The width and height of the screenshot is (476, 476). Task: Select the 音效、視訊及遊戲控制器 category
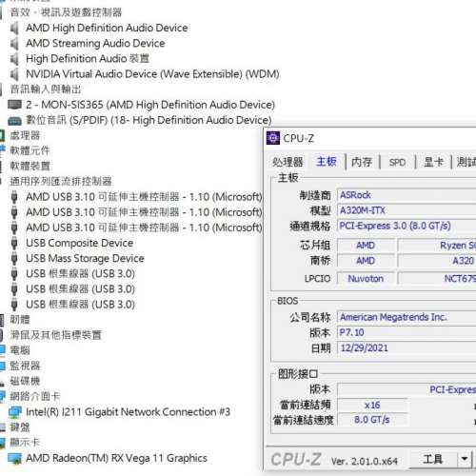point(66,12)
